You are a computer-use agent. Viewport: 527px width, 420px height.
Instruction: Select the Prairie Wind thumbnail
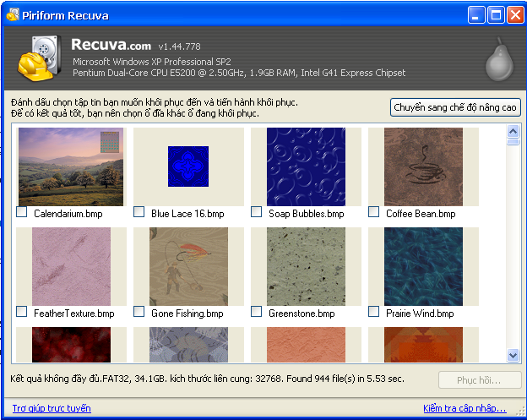point(423,266)
